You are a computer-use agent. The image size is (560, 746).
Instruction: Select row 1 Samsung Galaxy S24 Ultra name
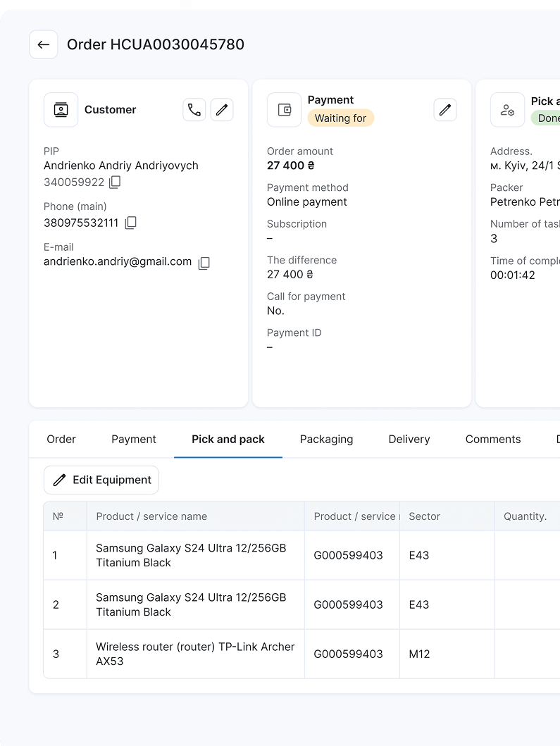[x=191, y=555]
